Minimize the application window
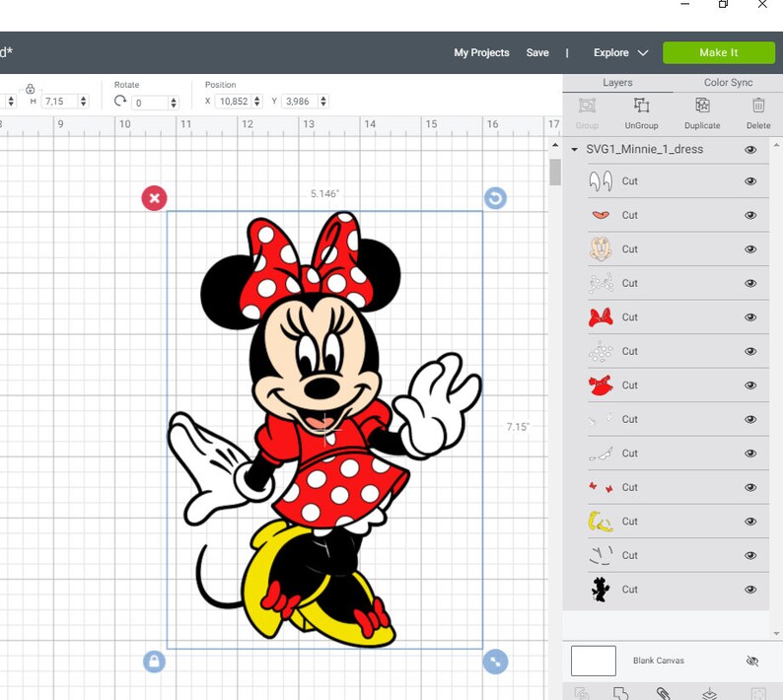 coord(685,4)
